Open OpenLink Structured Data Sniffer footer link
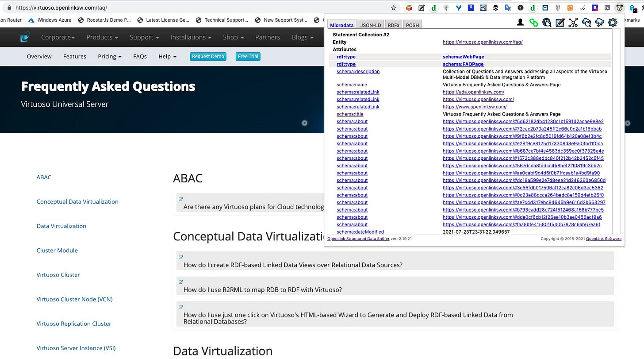644x359 pixels. click(358, 239)
